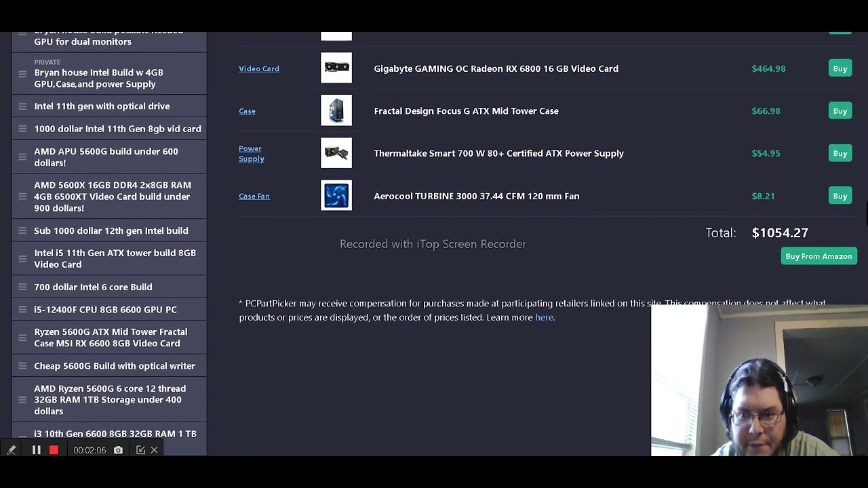The image size is (868, 488).
Task: Buy the Fractal Design Focus G case
Action: click(840, 110)
